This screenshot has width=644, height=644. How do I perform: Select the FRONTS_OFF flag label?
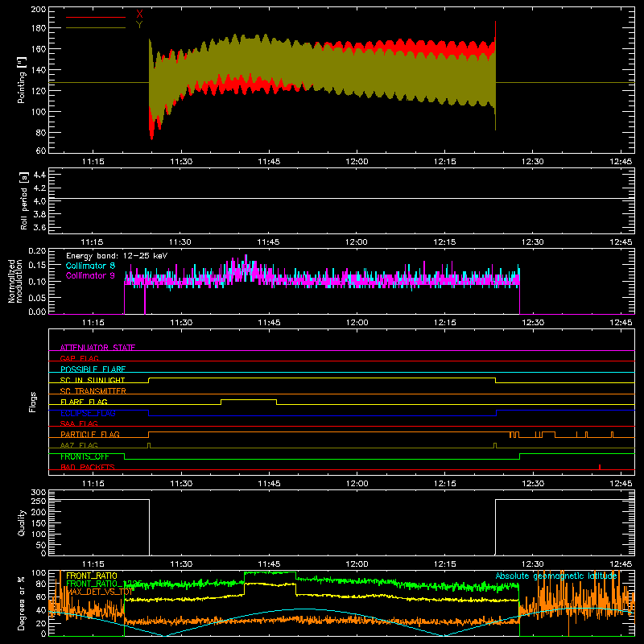[x=85, y=456]
